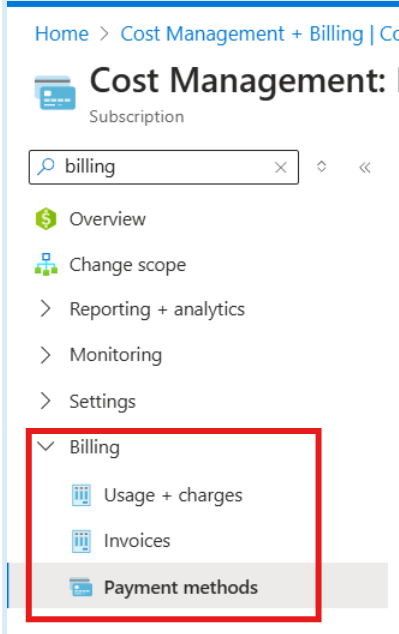Click the magnifier search icon

46,167
